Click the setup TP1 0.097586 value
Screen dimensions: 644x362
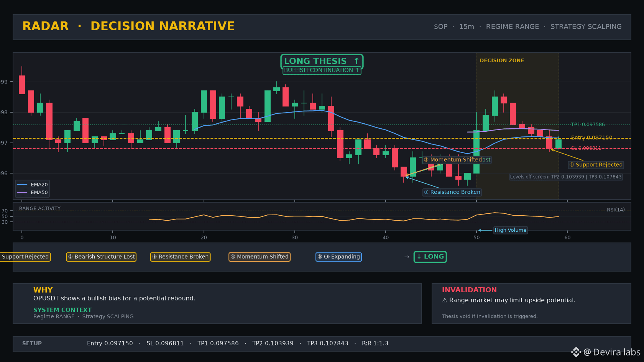218,343
